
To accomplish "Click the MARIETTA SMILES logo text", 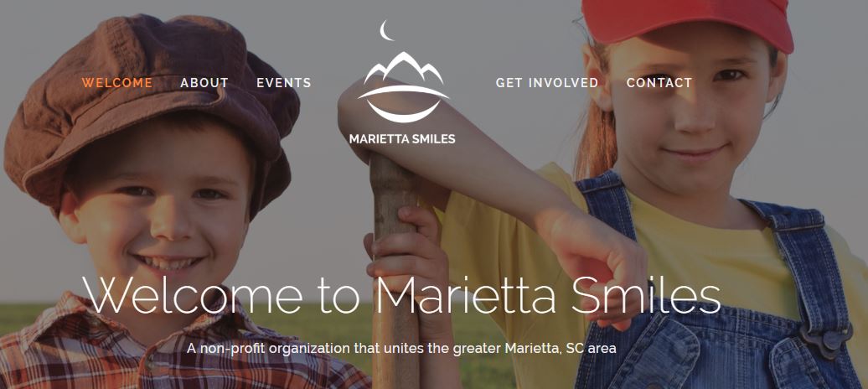I will click(x=402, y=139).
